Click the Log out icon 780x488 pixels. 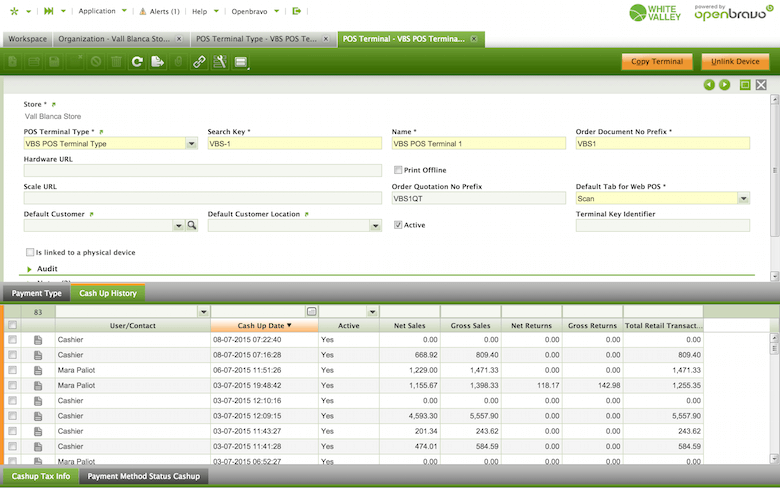pyautogui.click(x=297, y=11)
